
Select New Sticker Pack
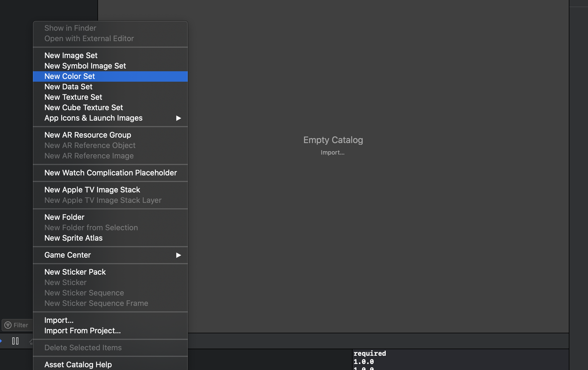pyautogui.click(x=75, y=272)
